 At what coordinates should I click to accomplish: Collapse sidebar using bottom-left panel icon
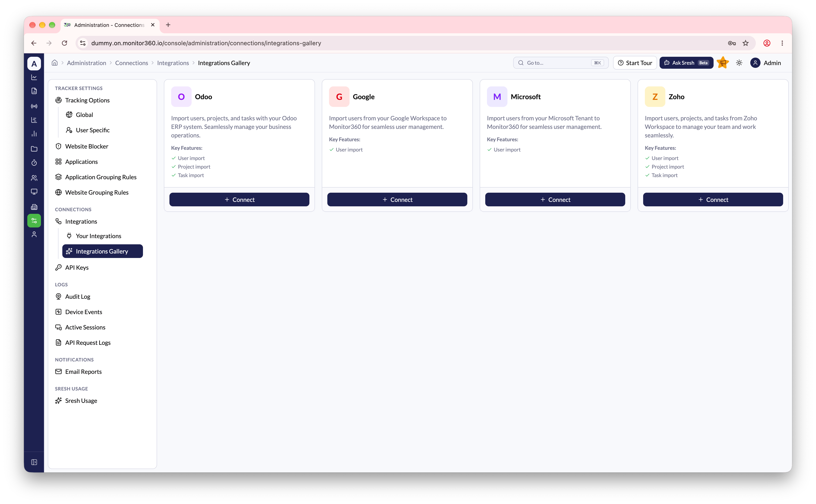click(34, 462)
